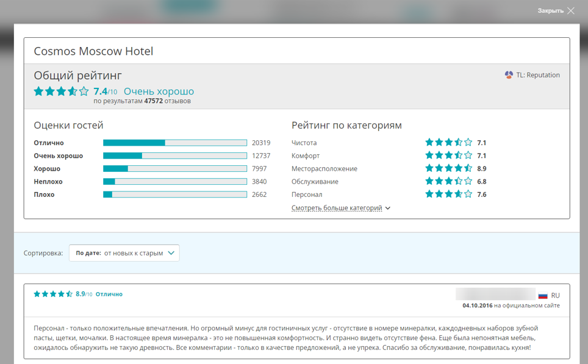Click the Месторасположение category label
This screenshot has height=364, width=588.
[324, 169]
